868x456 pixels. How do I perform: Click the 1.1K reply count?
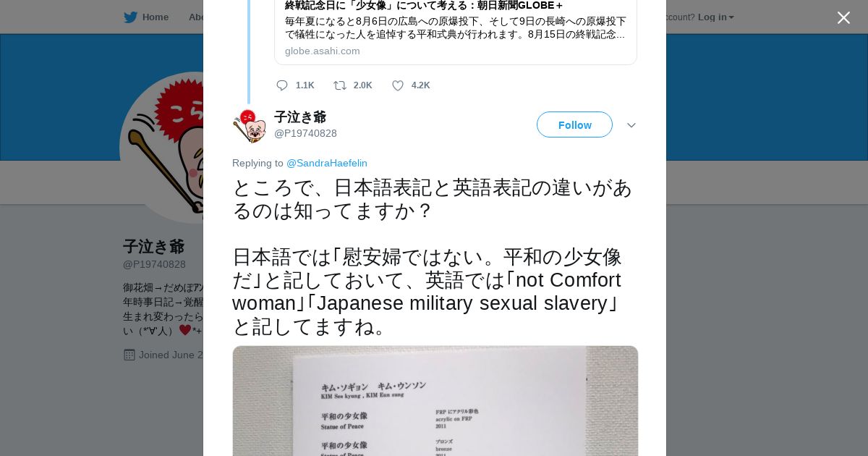tap(305, 85)
